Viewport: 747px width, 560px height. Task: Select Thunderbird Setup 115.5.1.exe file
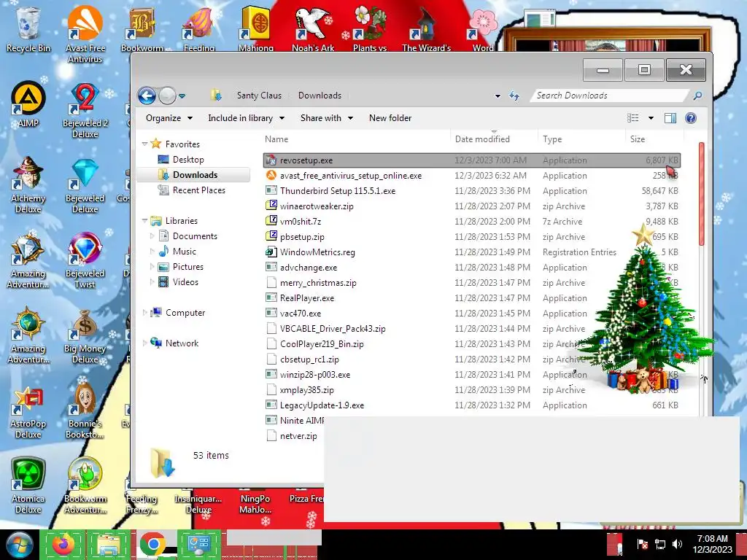472,190
